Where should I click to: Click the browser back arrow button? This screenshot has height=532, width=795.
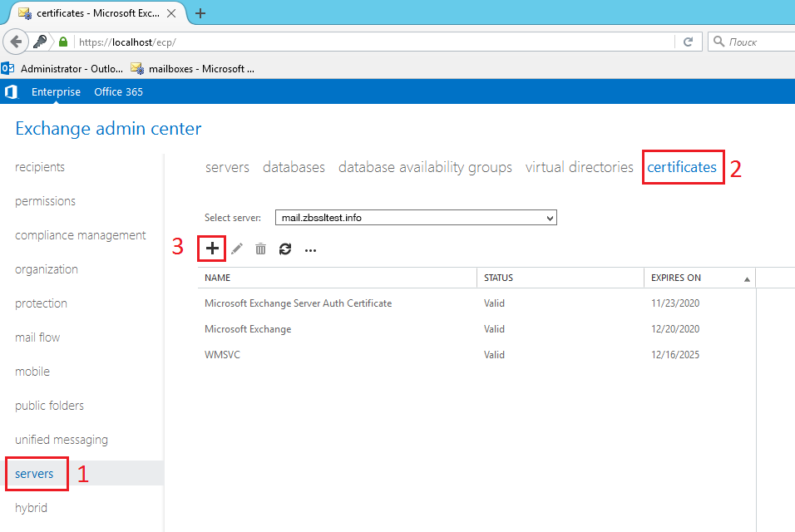click(16, 42)
